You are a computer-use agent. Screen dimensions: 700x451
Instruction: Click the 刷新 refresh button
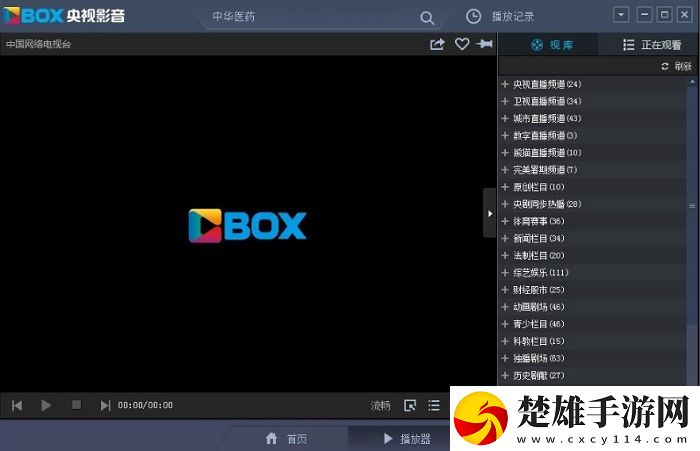(677, 66)
